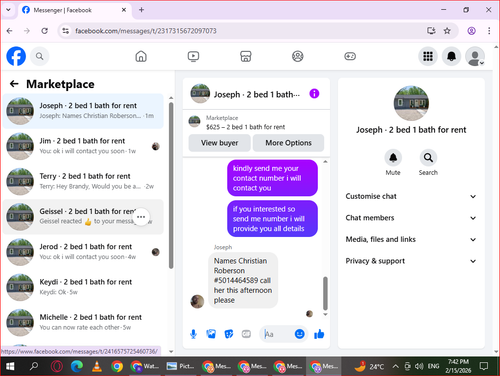The width and height of the screenshot is (500, 376).
Task: Attach a photo file icon
Action: [211, 334]
